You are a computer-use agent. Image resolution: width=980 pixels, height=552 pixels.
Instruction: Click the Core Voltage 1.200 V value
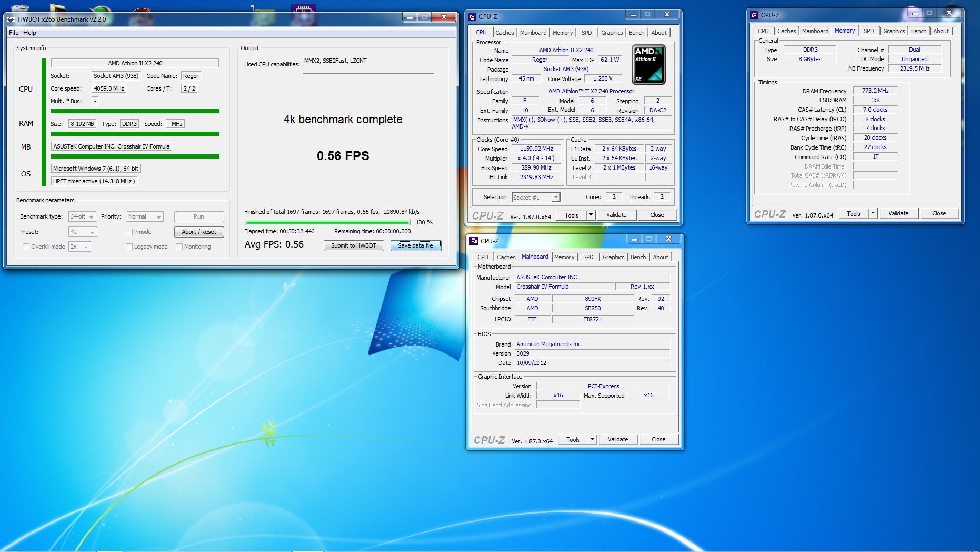pyautogui.click(x=603, y=78)
